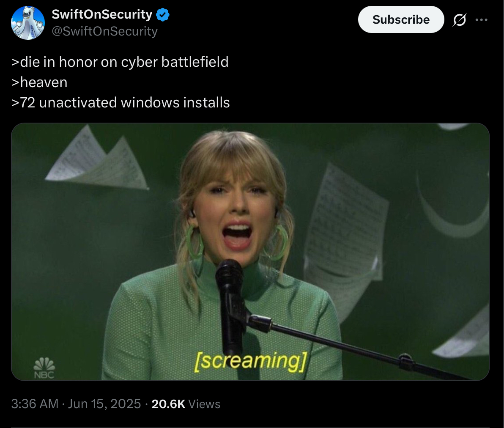Click the @SwiftOnSecurity handle

[104, 31]
